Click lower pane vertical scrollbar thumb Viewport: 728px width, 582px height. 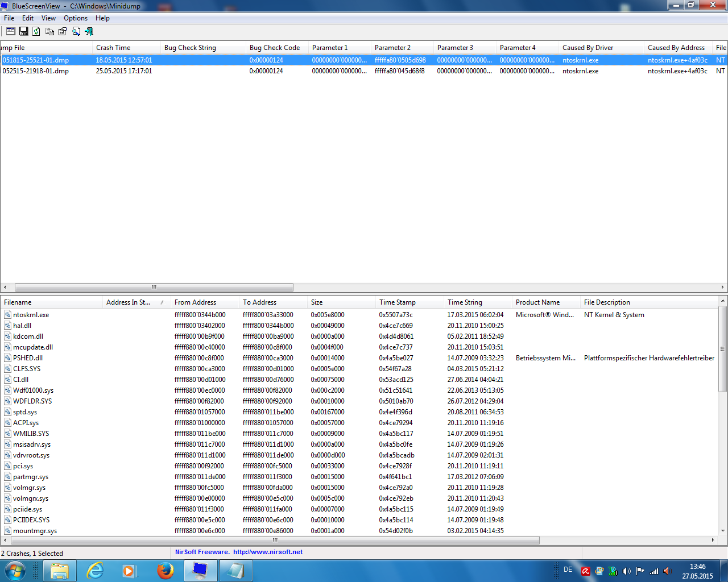pyautogui.click(x=723, y=349)
